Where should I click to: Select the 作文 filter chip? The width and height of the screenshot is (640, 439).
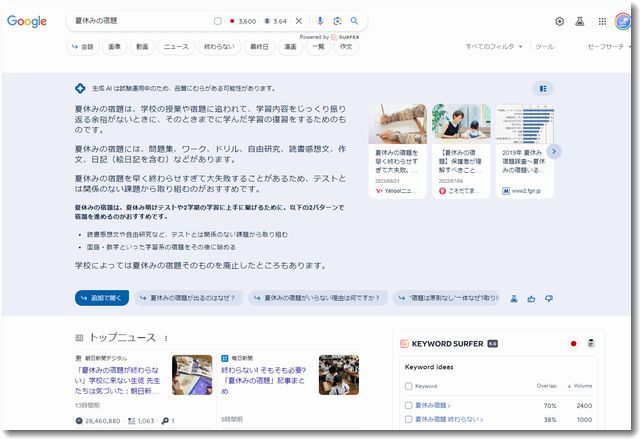point(346,47)
